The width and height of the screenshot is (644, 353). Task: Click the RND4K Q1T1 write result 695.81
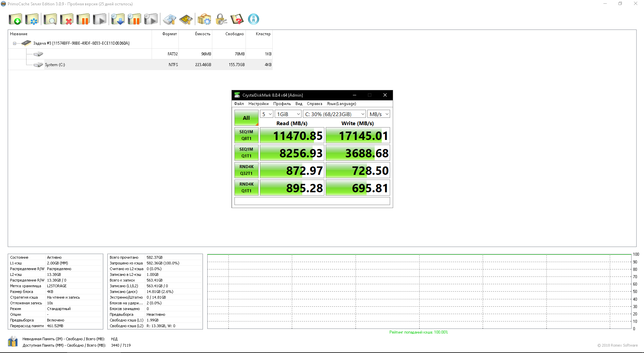[358, 188]
